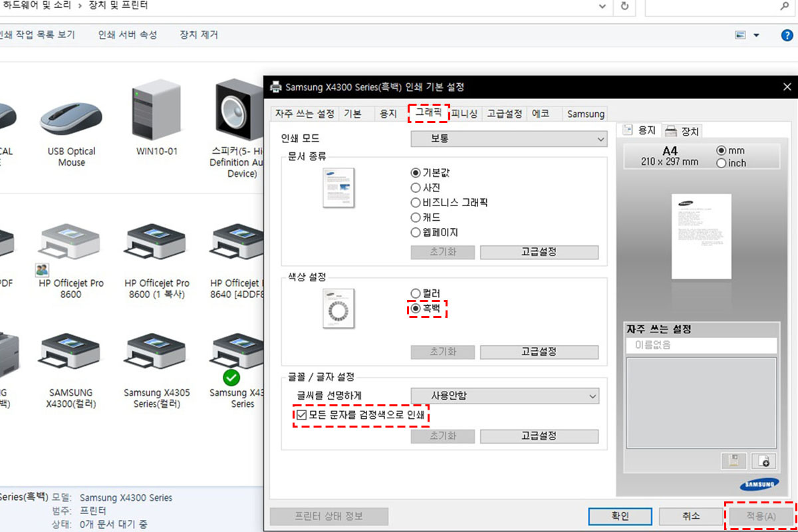Click 고급설정 button in 색상 설정 section
This screenshot has width=798, height=532.
click(x=539, y=352)
